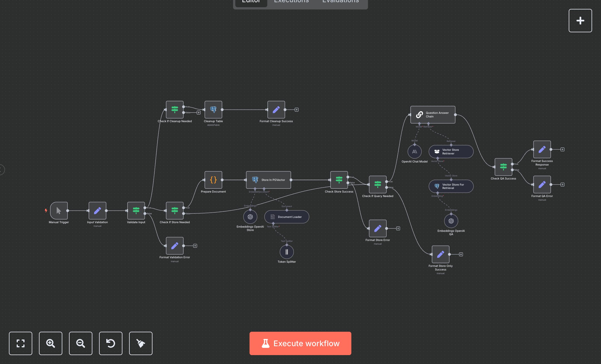
Task: Click the plus connector after Format Cleanup Success
Action: point(296,109)
